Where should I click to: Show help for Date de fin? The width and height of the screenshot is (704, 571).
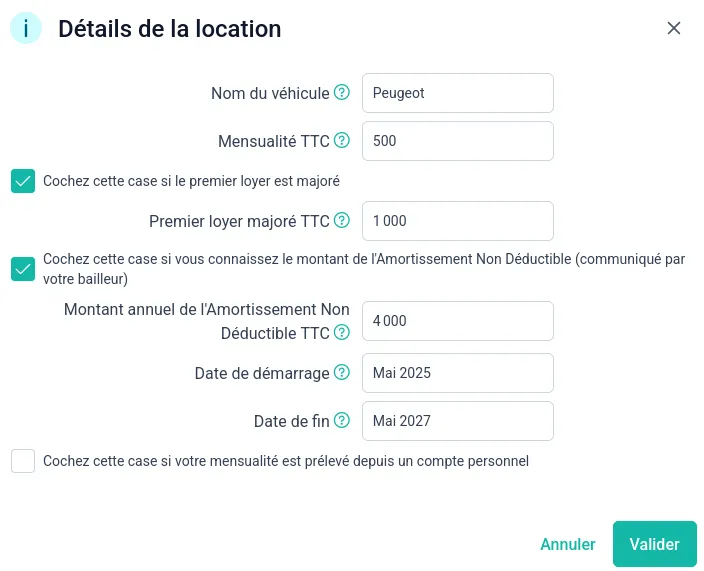tap(342, 421)
